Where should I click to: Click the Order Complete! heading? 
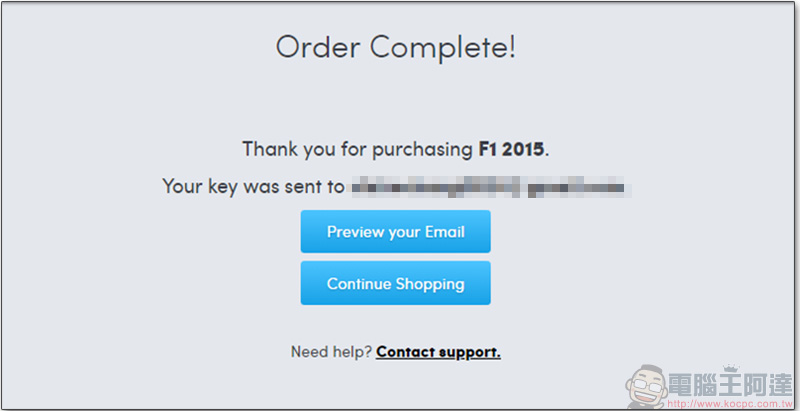click(x=395, y=48)
